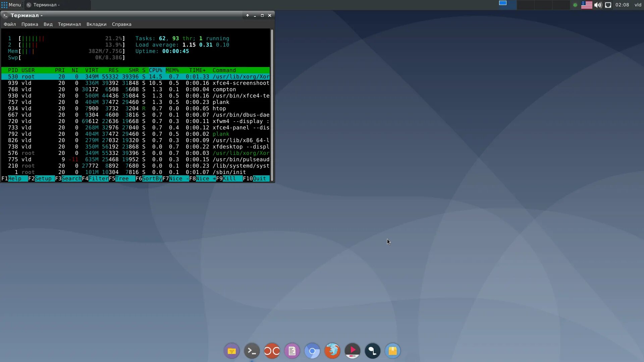Click F10 Quit in htop footer

tap(259, 179)
